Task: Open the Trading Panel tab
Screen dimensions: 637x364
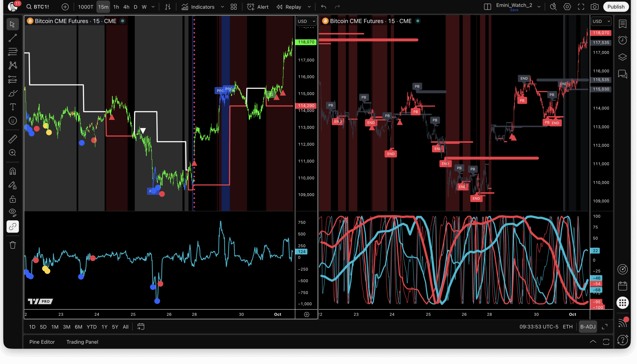Action: click(82, 342)
